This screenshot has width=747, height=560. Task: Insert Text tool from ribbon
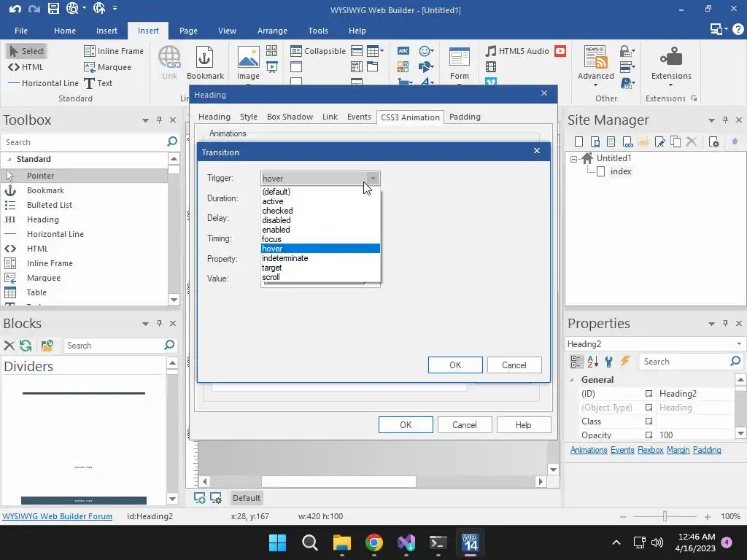tap(98, 83)
